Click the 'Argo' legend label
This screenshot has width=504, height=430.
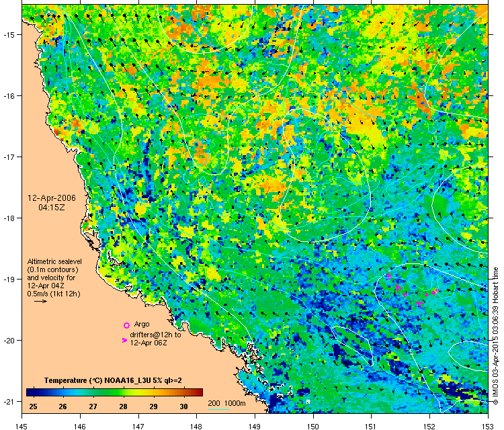click(142, 325)
